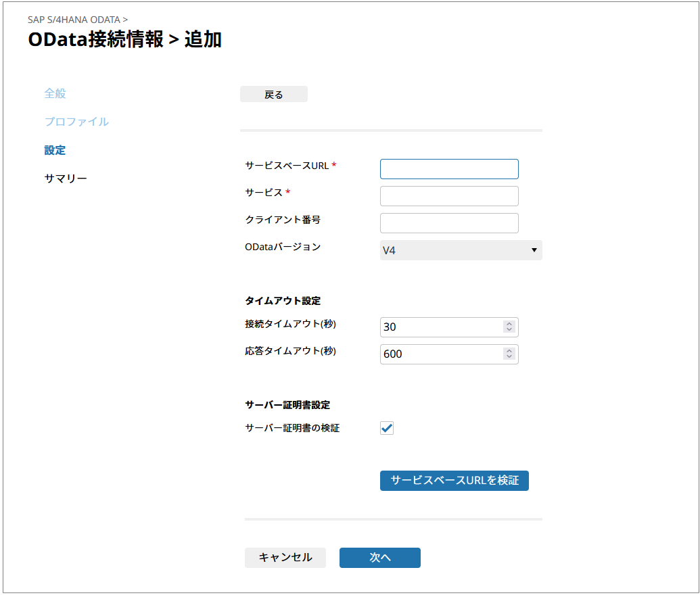Open the プロファイル step in sidebar
Viewport: 700px width, 595px height.
(76, 122)
